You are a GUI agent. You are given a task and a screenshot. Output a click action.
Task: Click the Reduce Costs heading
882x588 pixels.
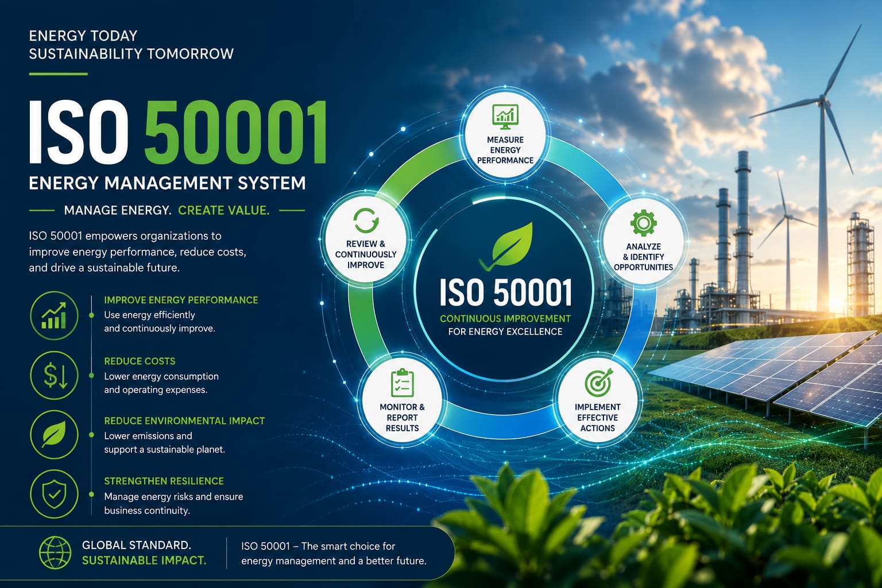point(140,361)
